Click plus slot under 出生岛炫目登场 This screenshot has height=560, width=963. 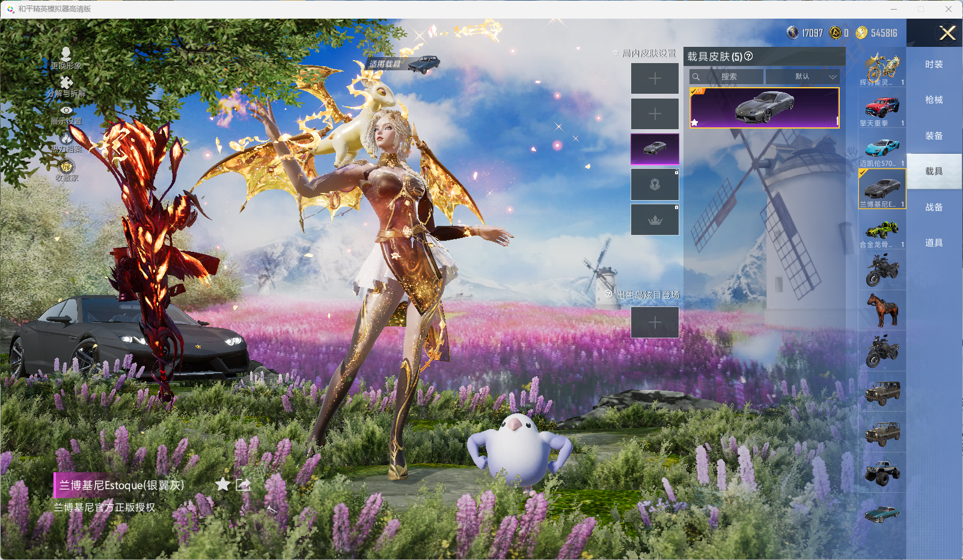click(655, 323)
